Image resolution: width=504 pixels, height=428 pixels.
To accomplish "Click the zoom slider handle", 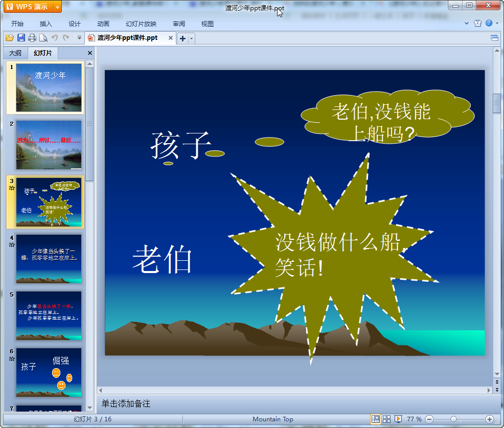I will (453, 419).
